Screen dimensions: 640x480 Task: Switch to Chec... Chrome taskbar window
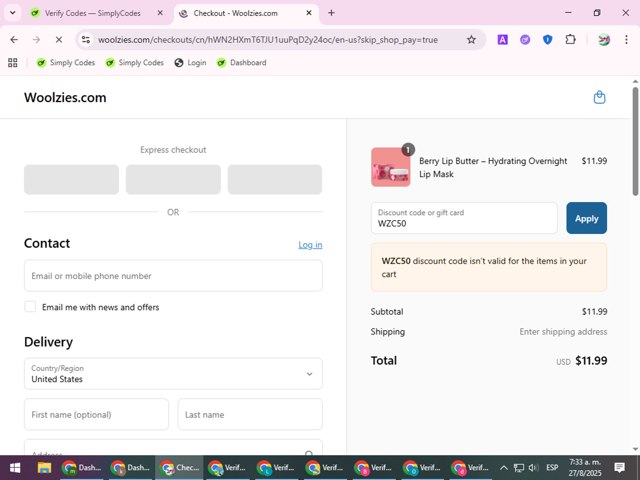coord(179,467)
